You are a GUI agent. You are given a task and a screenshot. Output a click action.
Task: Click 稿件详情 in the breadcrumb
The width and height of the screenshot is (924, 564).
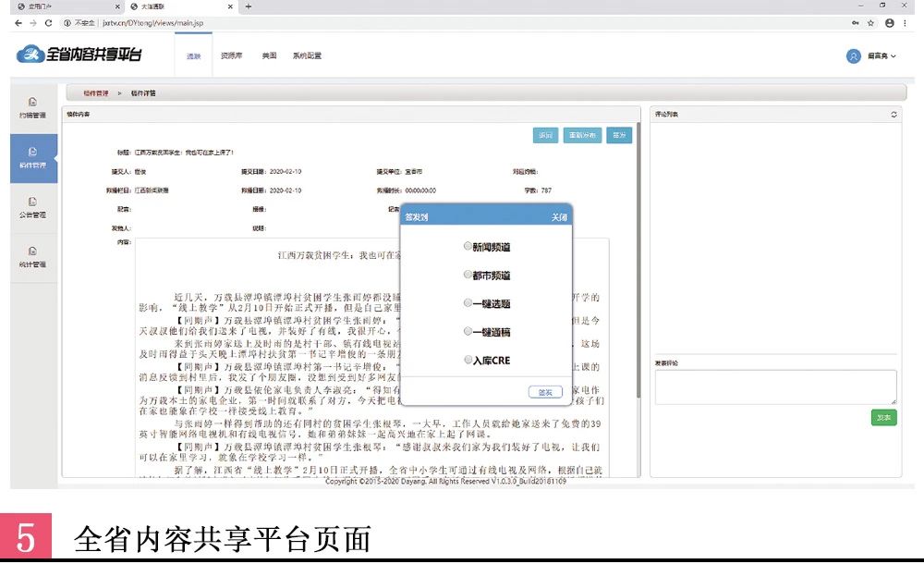pos(143,93)
